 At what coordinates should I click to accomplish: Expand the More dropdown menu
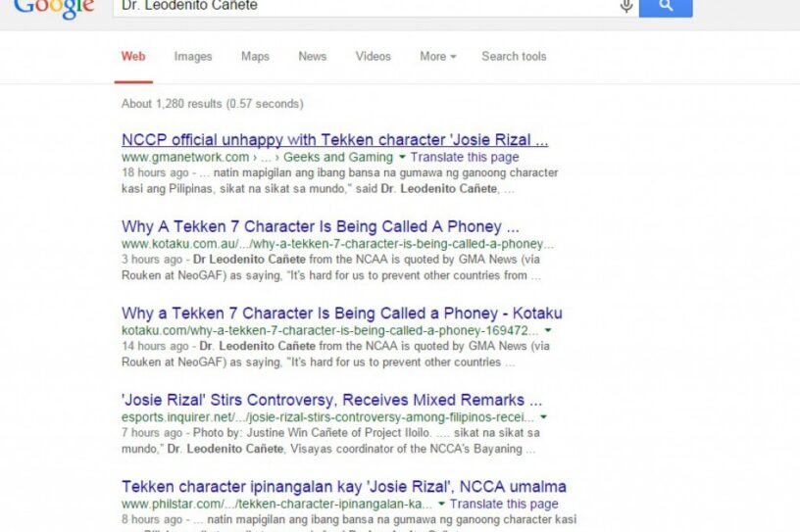click(x=438, y=57)
